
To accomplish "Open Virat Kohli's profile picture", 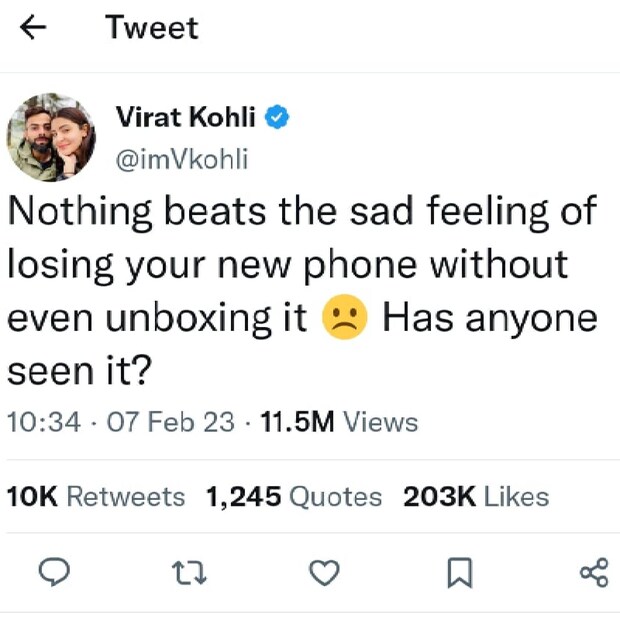I will coord(52,138).
